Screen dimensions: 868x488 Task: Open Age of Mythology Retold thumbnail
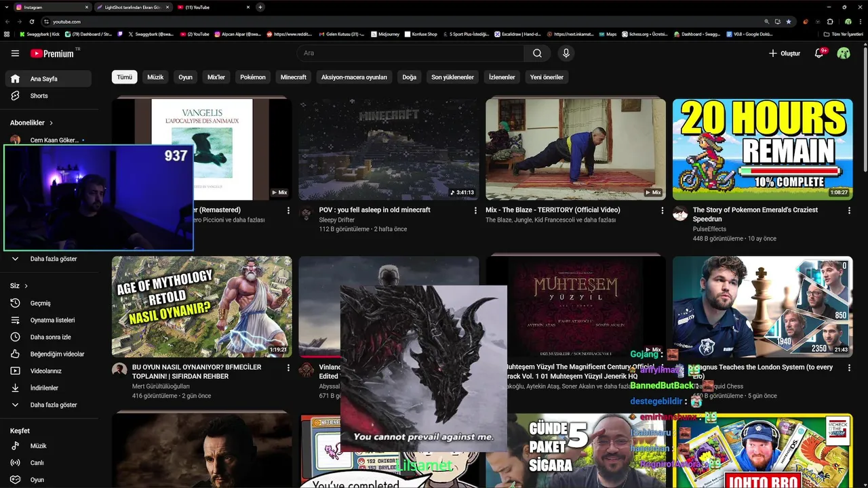point(202,306)
